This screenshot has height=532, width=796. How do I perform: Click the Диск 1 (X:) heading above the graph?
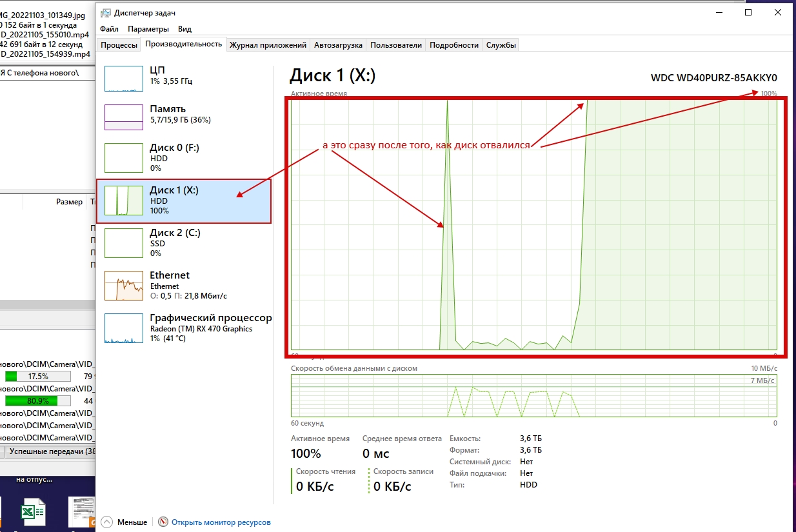click(x=333, y=75)
